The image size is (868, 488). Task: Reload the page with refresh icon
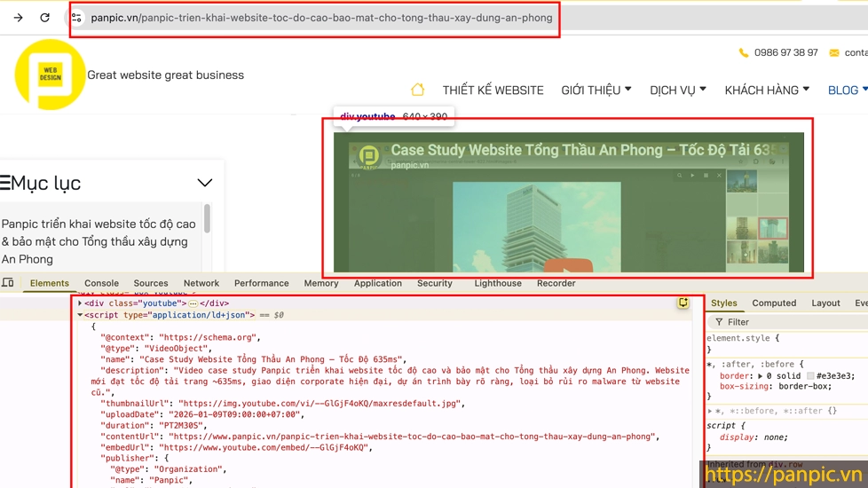[x=45, y=18]
